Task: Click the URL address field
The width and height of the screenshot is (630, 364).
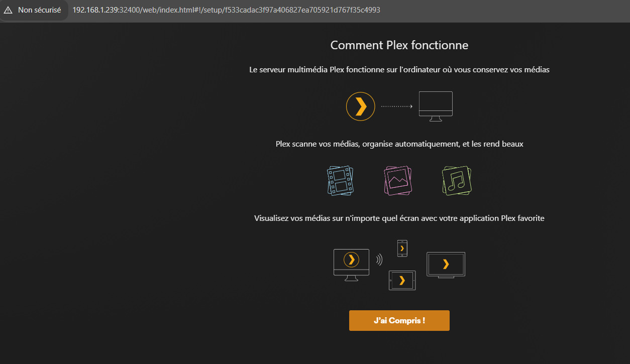Action: click(x=226, y=10)
